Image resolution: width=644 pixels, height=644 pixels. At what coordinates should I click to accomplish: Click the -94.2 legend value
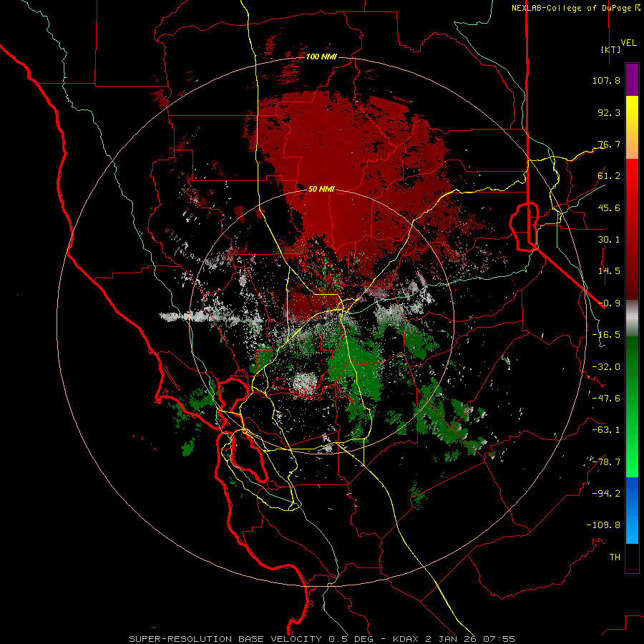(606, 494)
